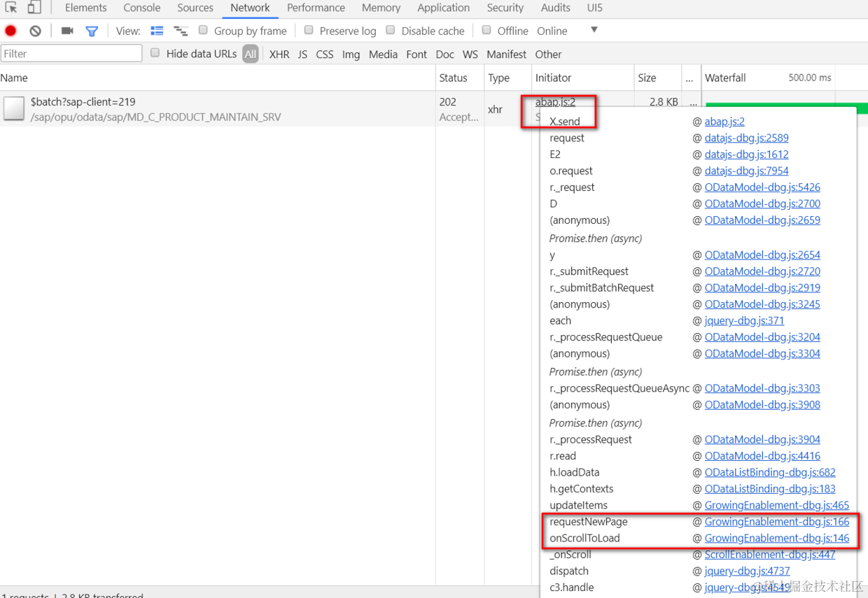Click the $batch request file icon
Screen dimensions: 868x598
14,108
